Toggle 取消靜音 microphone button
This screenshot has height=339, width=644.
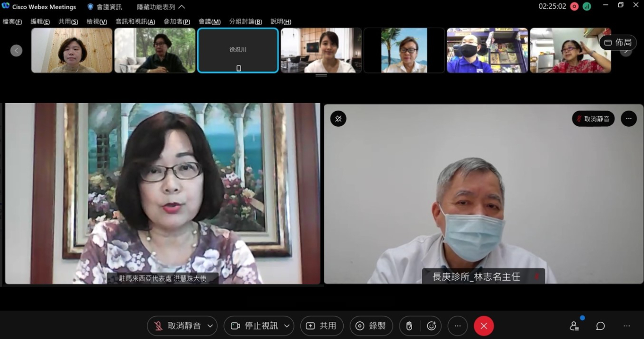click(x=178, y=326)
